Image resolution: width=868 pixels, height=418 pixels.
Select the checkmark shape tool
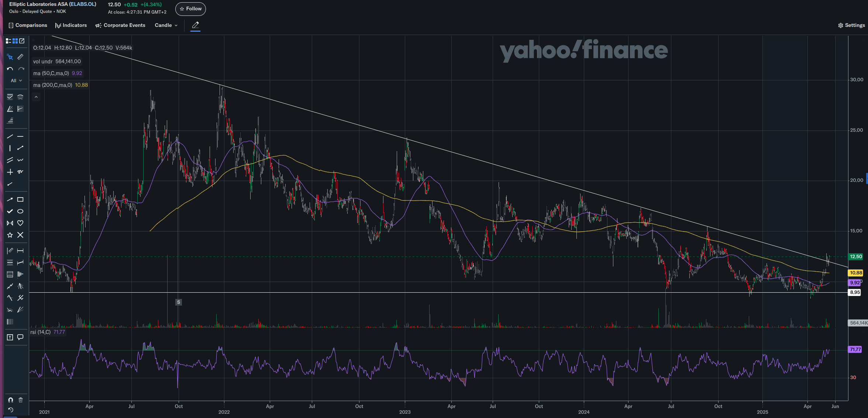(x=10, y=211)
